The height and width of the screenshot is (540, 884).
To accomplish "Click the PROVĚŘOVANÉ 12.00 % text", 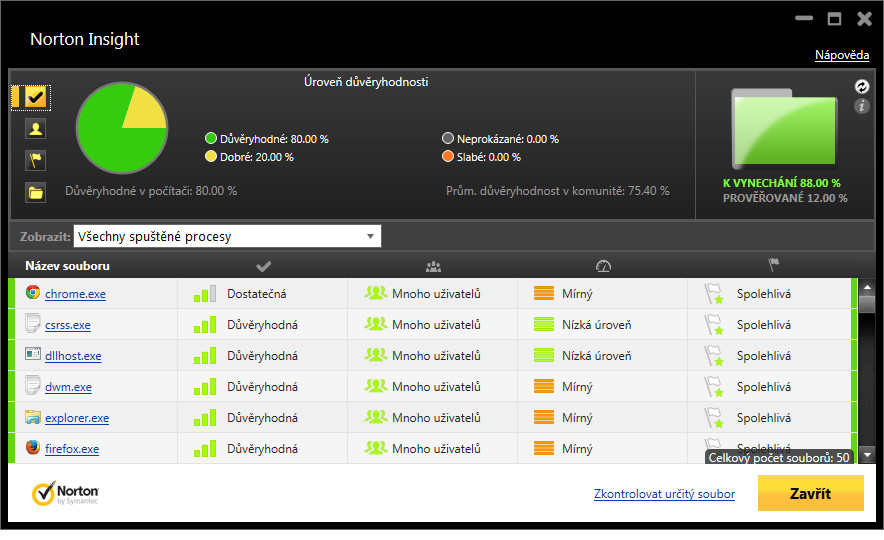I will click(x=785, y=198).
